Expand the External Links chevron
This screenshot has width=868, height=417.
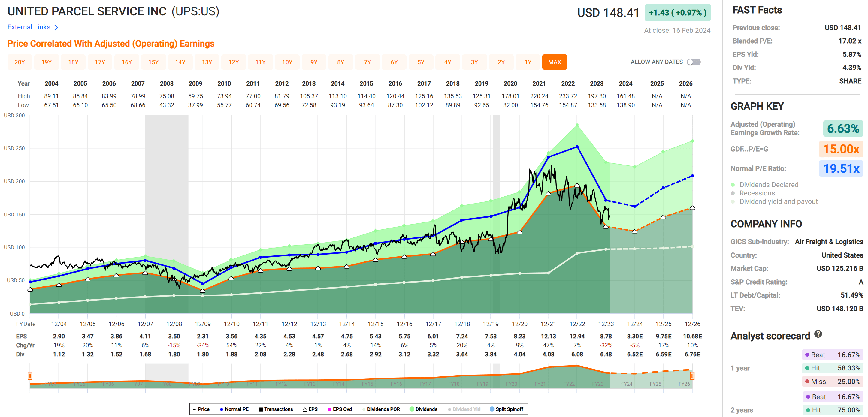(57, 27)
